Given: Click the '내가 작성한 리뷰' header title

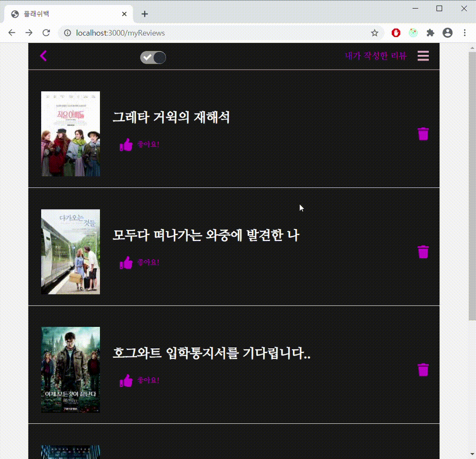Looking at the screenshot, I should coord(376,56).
